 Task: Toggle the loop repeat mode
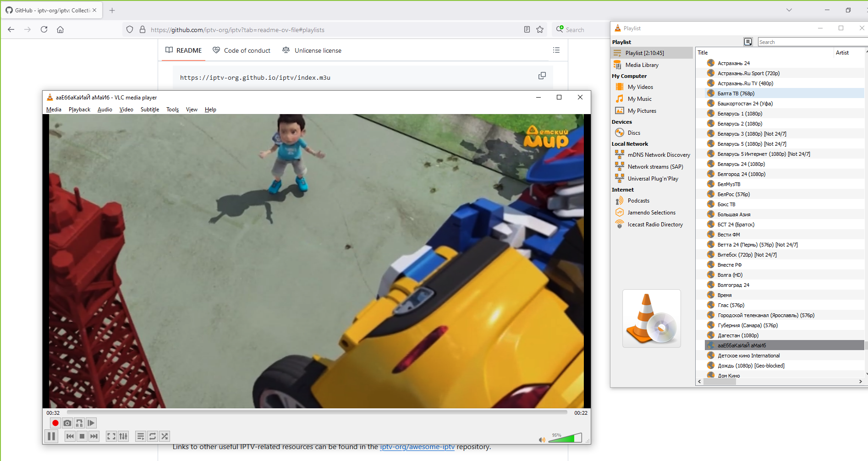pos(153,436)
